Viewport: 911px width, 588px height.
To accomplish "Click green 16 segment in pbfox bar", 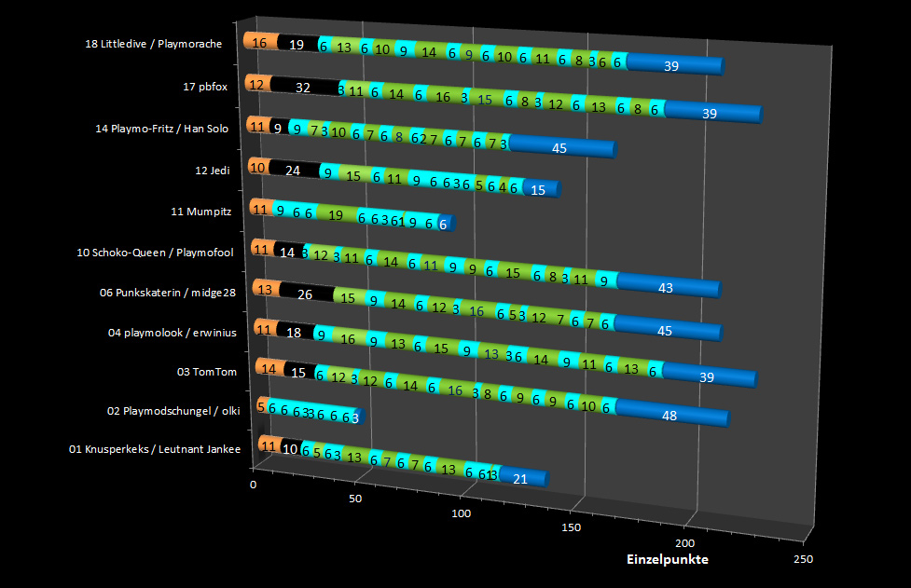I will 443,96.
